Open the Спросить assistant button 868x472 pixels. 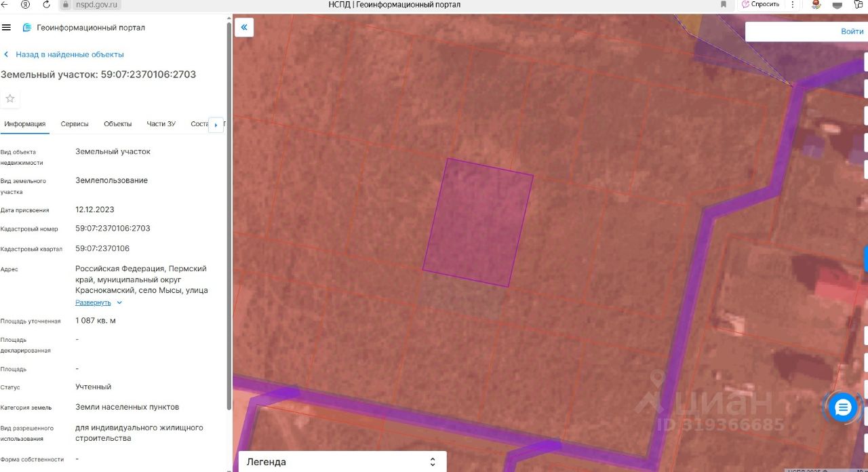point(760,4)
